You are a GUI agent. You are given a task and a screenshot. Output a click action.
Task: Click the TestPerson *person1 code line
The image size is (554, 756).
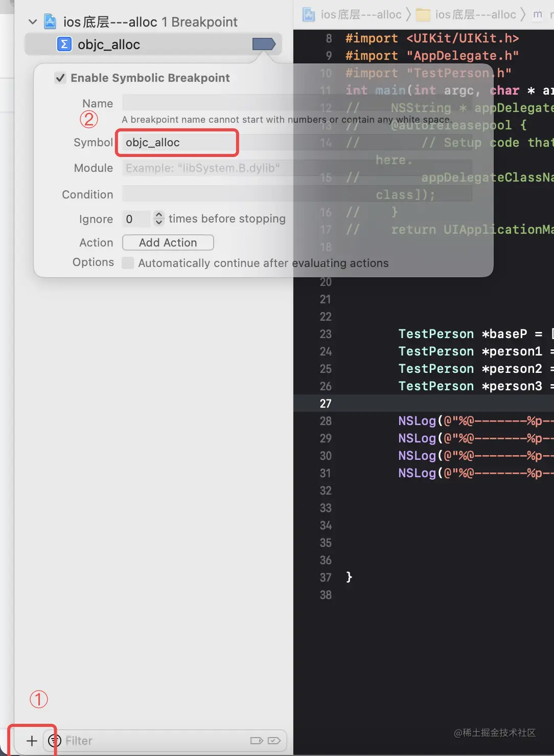[x=475, y=351]
